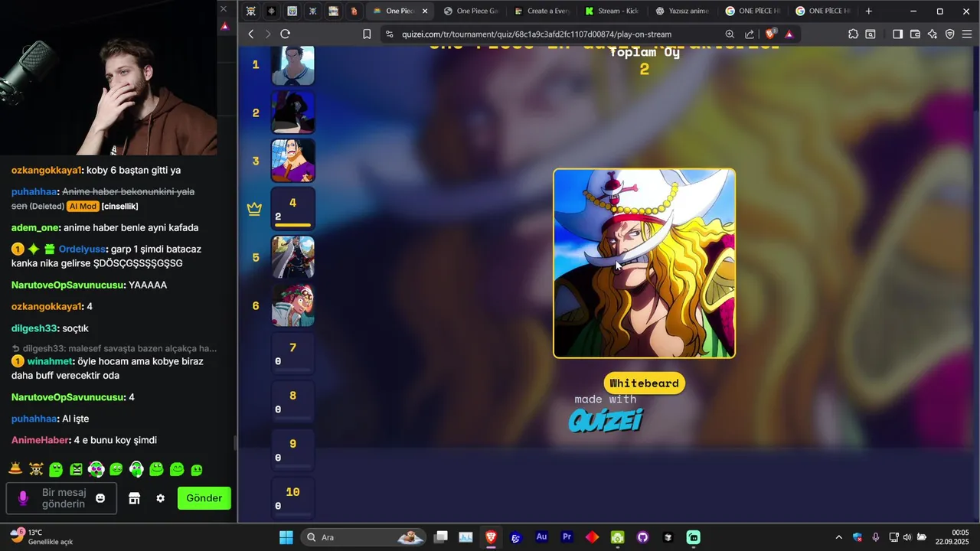Click the Whitebeard character image

pyautogui.click(x=644, y=263)
